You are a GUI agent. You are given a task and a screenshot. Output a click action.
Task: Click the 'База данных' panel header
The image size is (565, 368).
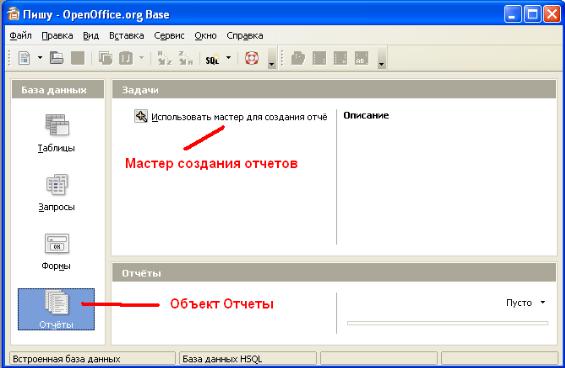pyautogui.click(x=58, y=89)
